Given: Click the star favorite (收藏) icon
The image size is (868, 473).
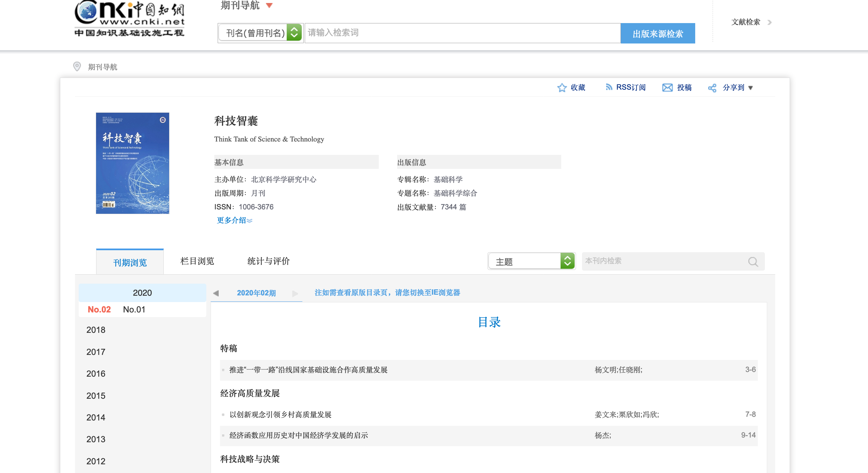Looking at the screenshot, I should click(x=562, y=88).
